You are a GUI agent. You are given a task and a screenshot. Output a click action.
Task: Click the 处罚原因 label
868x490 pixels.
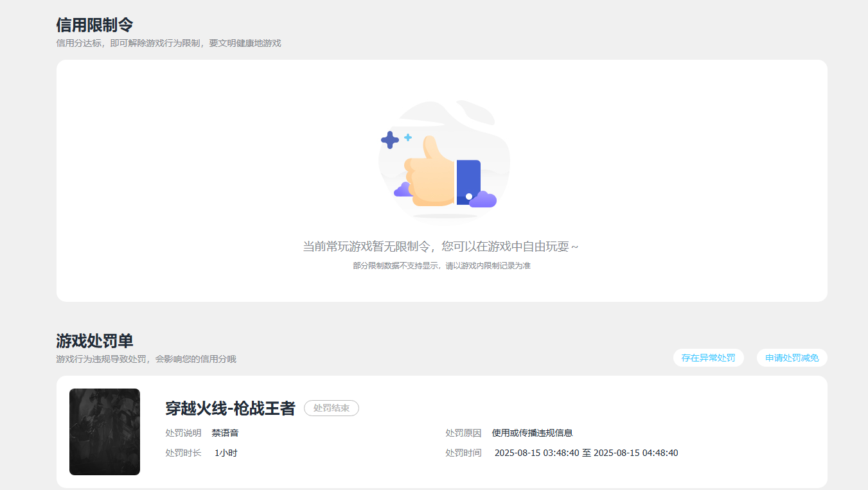pos(463,433)
